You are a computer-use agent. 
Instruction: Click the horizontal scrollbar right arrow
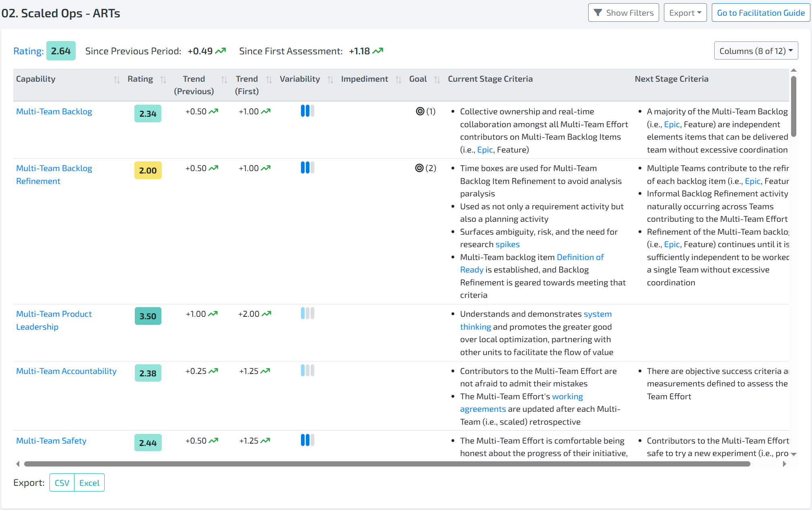pyautogui.click(x=784, y=464)
